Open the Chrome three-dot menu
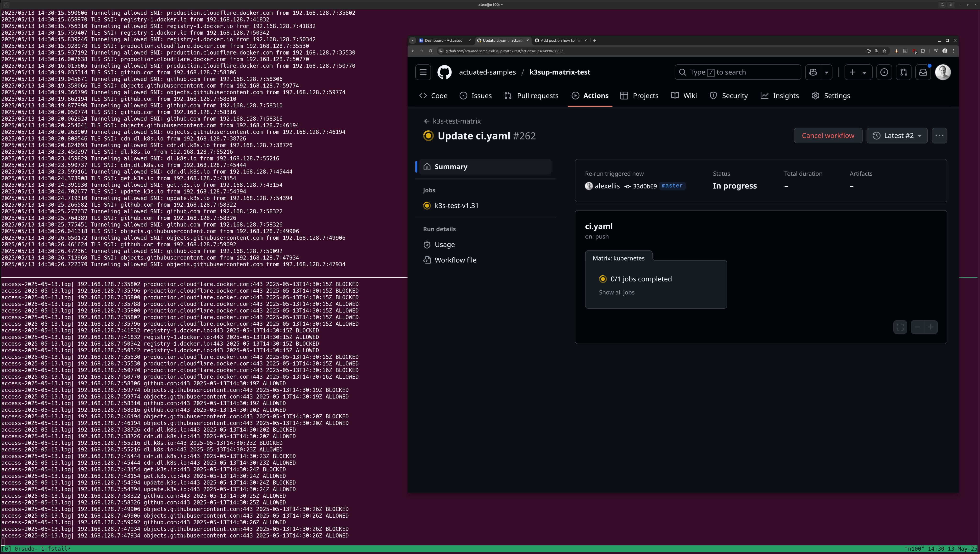 (x=953, y=51)
